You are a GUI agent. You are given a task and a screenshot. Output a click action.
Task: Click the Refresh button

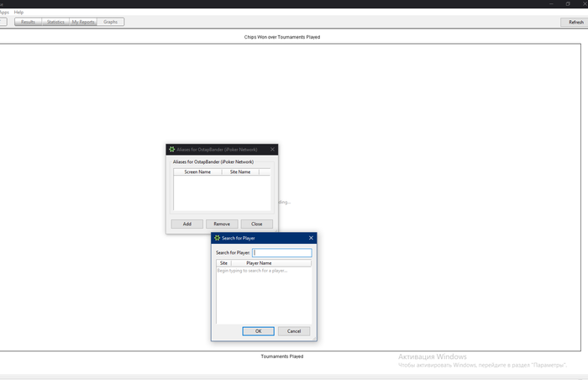click(575, 22)
